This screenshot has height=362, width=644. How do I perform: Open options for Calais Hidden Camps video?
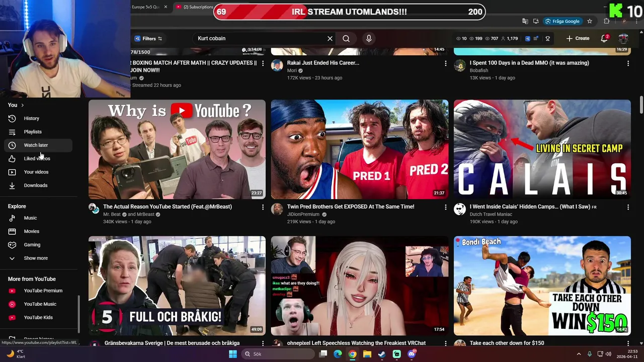628,207
